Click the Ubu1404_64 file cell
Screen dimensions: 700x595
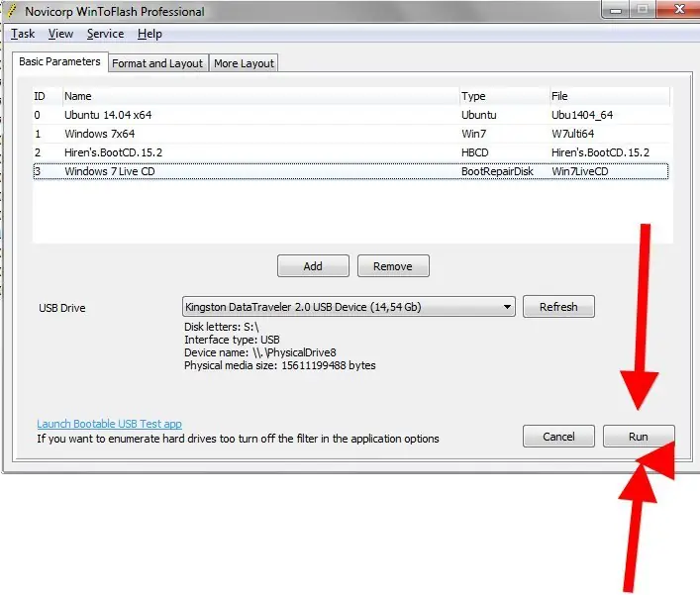click(x=582, y=115)
